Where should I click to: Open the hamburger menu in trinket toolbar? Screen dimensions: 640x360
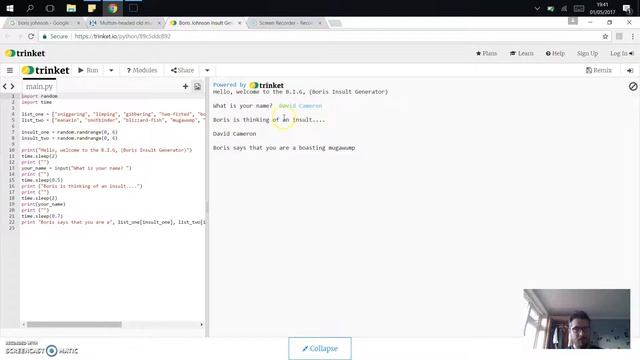pos(10,70)
